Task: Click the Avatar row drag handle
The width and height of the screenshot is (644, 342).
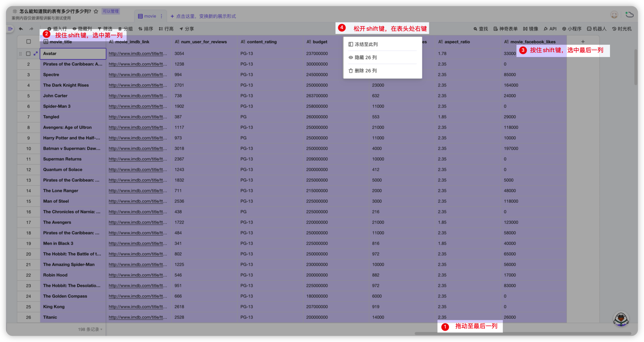Action: (20, 53)
